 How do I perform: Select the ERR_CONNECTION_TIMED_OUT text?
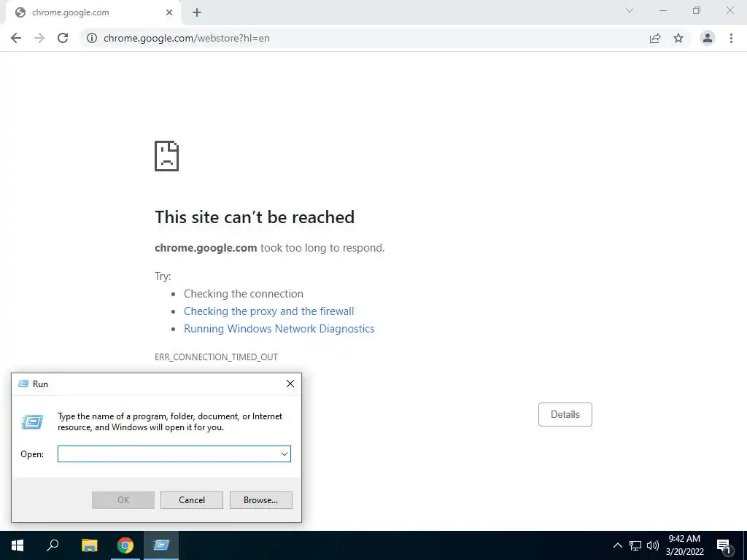click(x=216, y=357)
